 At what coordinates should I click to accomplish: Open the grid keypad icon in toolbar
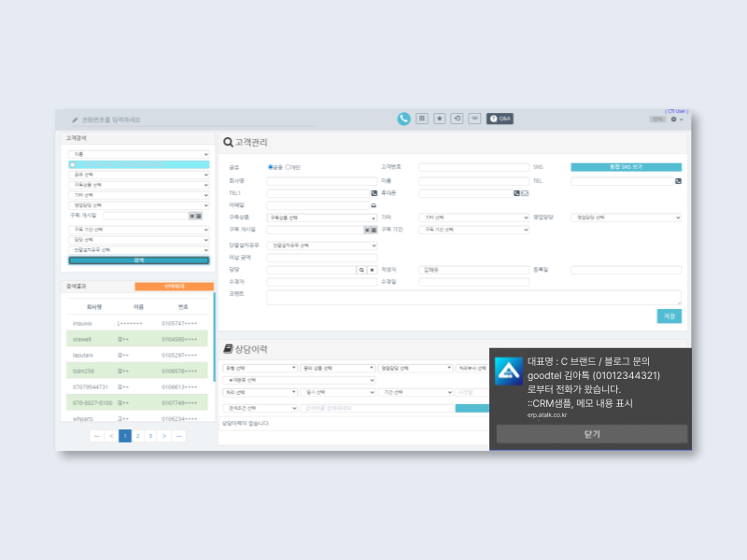(x=422, y=119)
